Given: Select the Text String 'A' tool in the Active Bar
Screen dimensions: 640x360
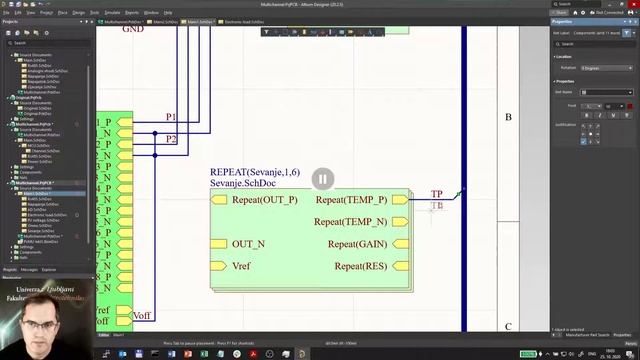Looking at the screenshot, I should coord(370,32).
